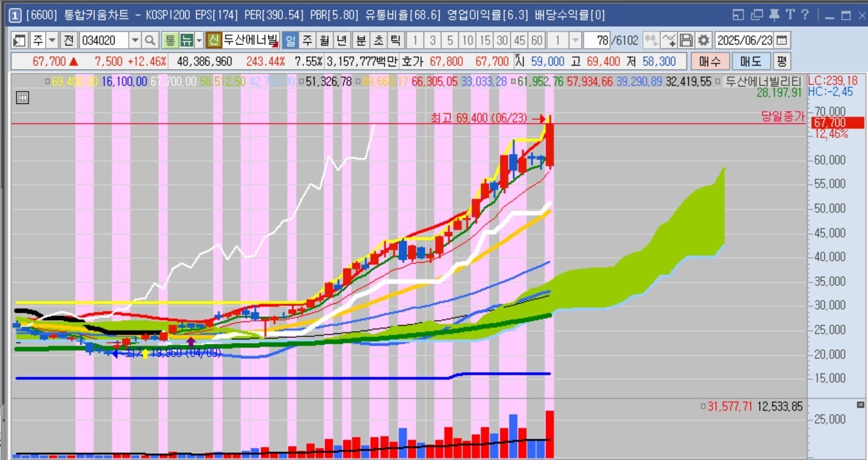
Task: Switch to the 초 second chart
Action: (378, 41)
